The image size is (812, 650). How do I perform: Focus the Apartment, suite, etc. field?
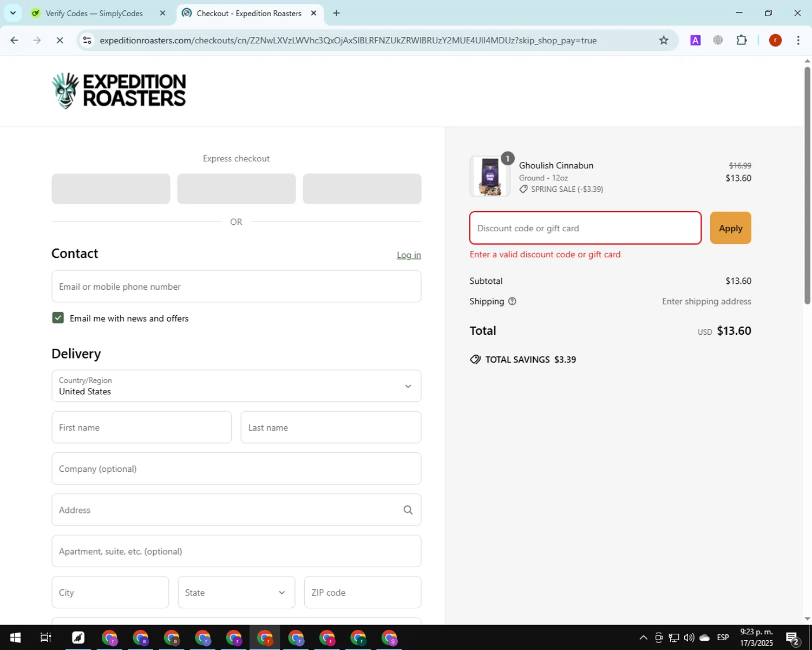236,551
